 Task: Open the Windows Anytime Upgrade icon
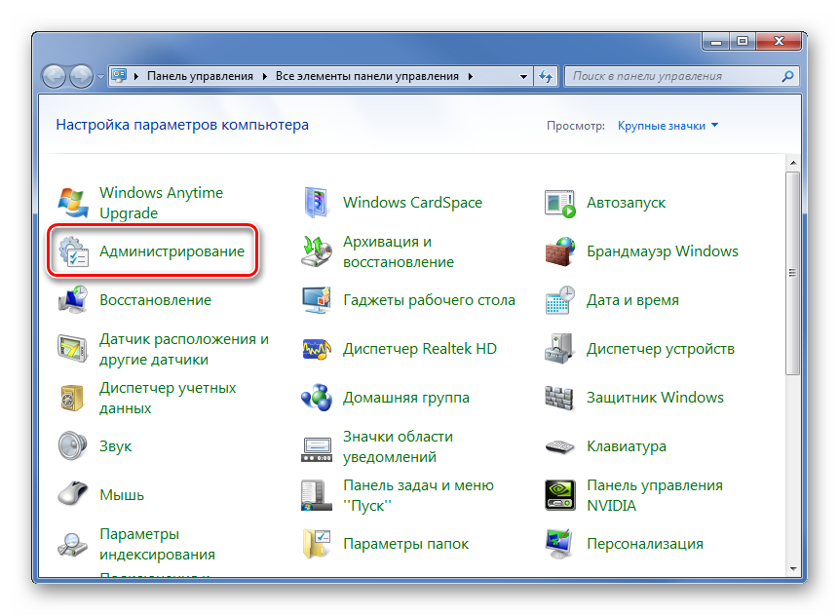coord(73,203)
